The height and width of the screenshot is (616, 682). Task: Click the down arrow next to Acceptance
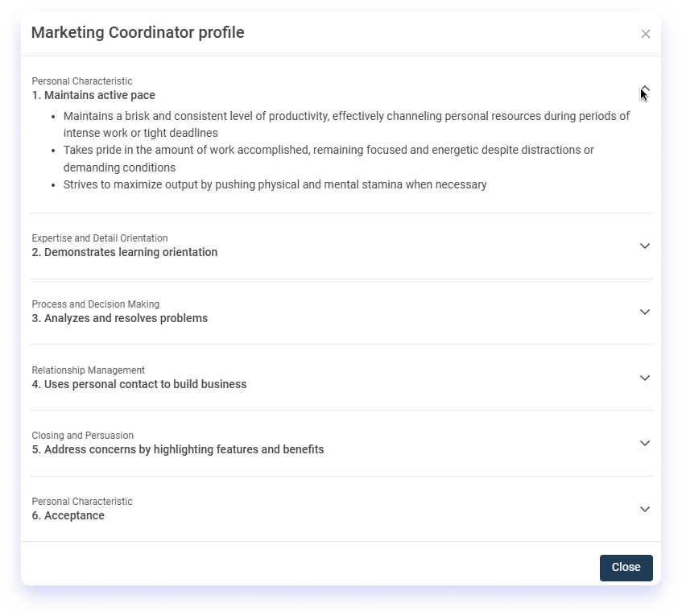[645, 510]
